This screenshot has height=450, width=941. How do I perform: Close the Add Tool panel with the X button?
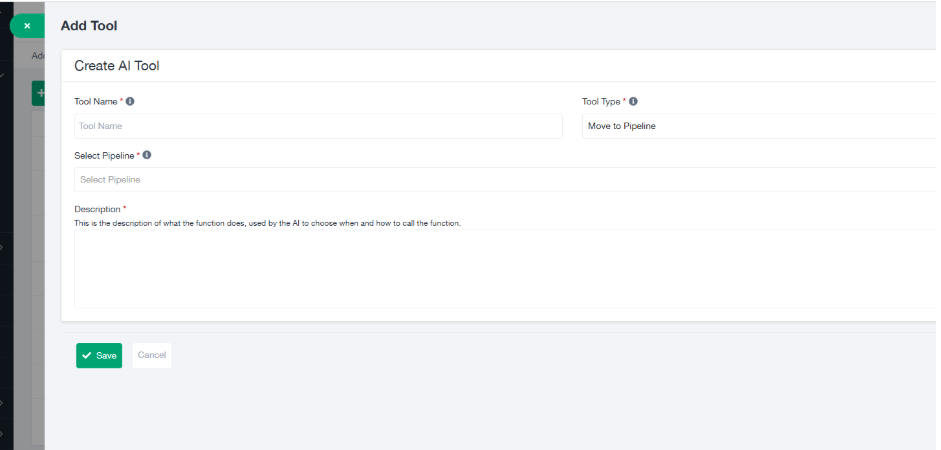tap(27, 25)
